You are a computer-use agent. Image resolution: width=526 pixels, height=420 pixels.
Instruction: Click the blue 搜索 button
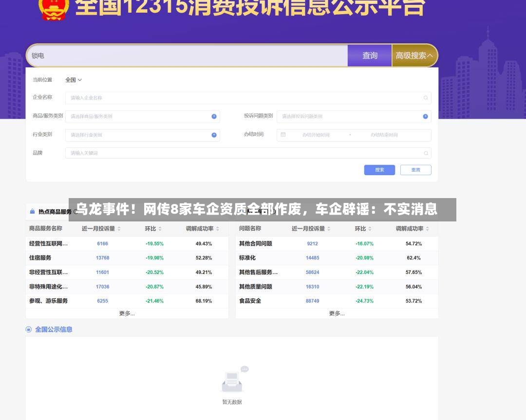click(x=379, y=170)
